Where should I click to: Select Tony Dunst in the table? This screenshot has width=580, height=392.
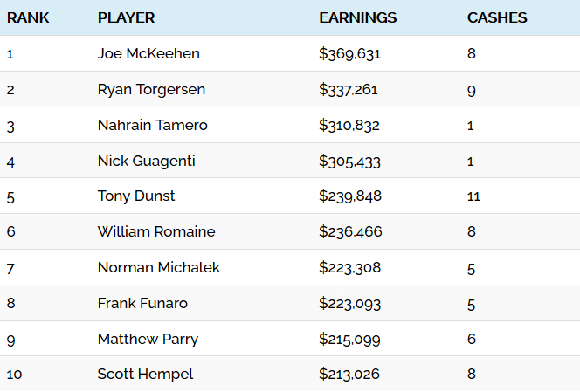point(135,196)
